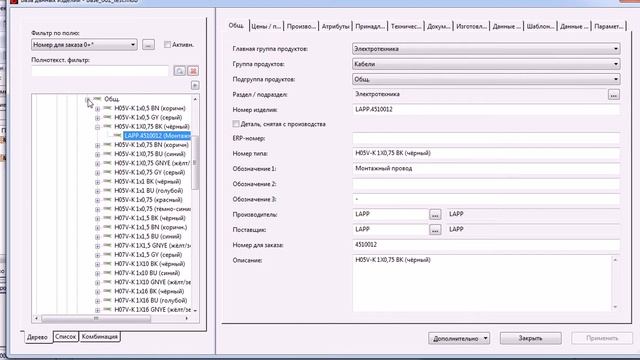Click Обозначение 1 field with Монтажный провод

(486, 169)
